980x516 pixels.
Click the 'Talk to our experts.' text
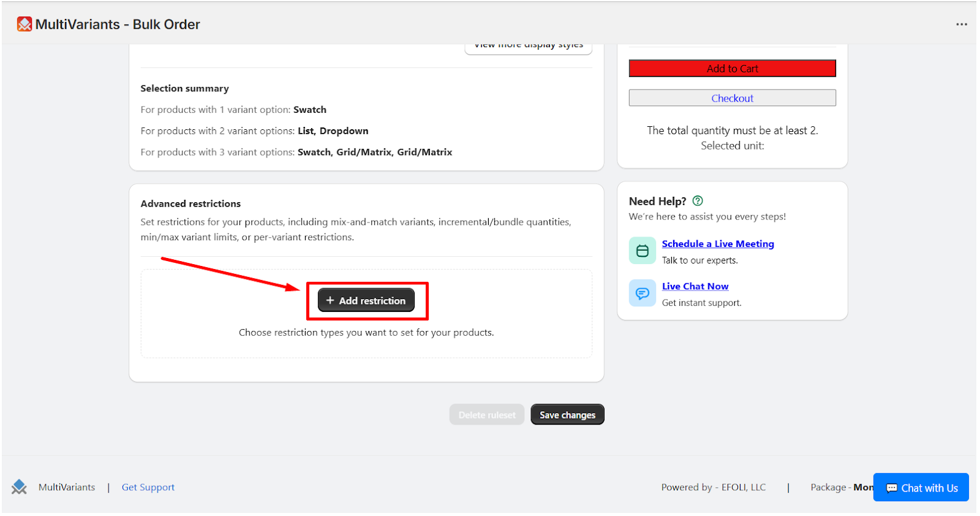(x=700, y=260)
